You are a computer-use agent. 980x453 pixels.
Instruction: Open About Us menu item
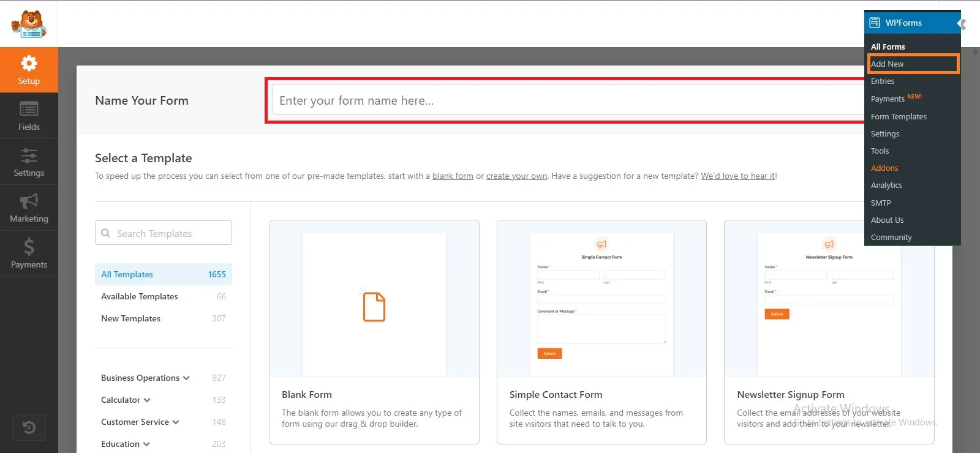887,220
